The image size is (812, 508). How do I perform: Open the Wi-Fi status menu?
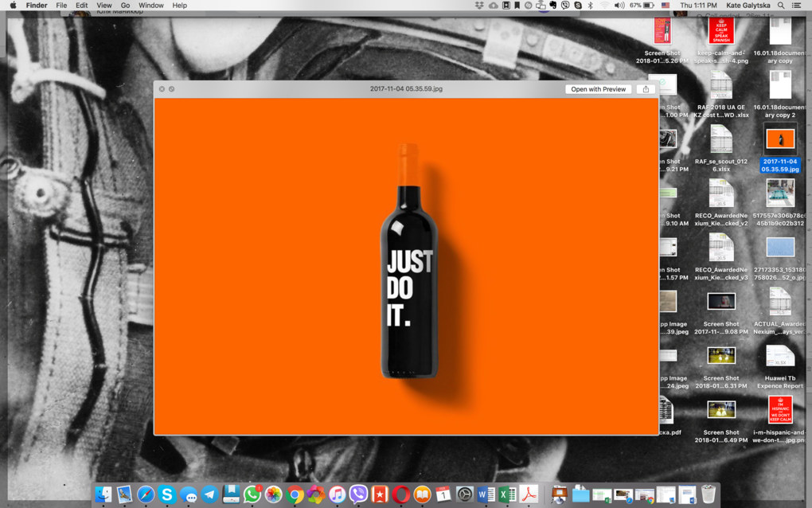[x=604, y=6]
